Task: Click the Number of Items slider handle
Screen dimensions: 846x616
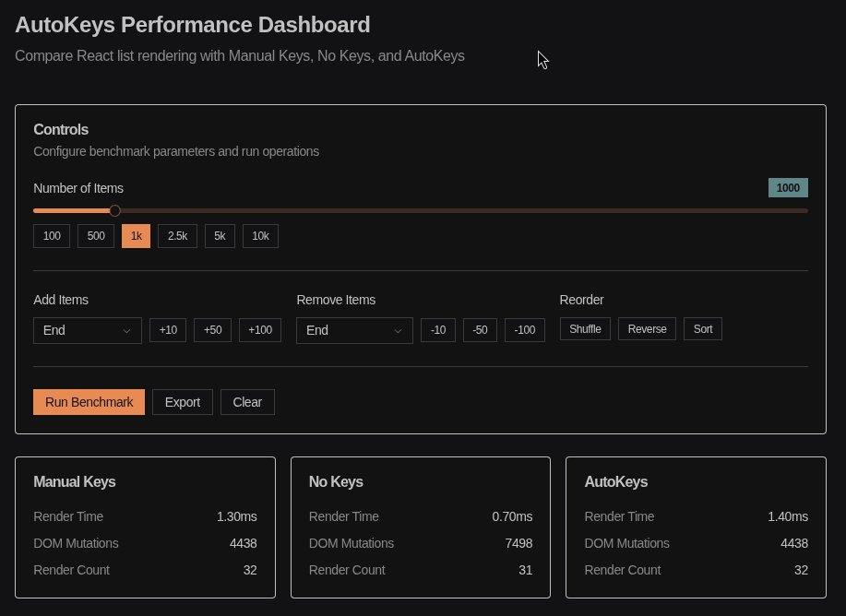Action: tap(115, 211)
